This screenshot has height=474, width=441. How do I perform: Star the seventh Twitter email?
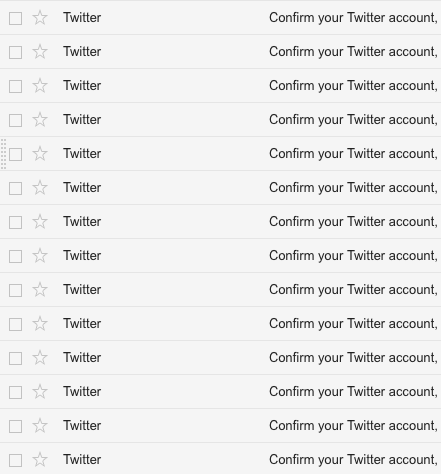(40, 222)
